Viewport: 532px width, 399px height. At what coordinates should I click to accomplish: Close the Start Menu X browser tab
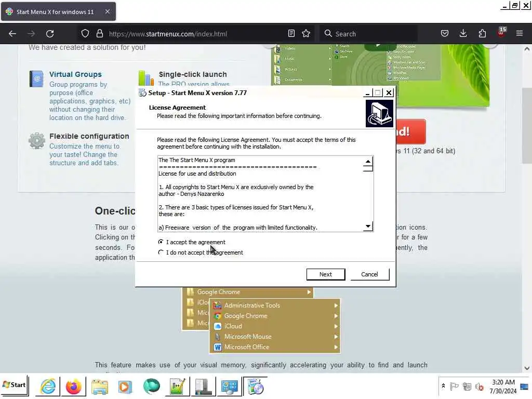[x=107, y=11]
